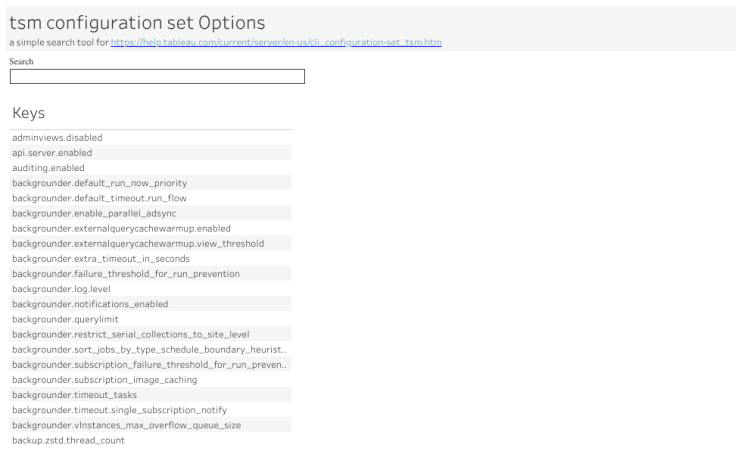Pick backgrounder.subscription_image_caching entry

tap(104, 380)
